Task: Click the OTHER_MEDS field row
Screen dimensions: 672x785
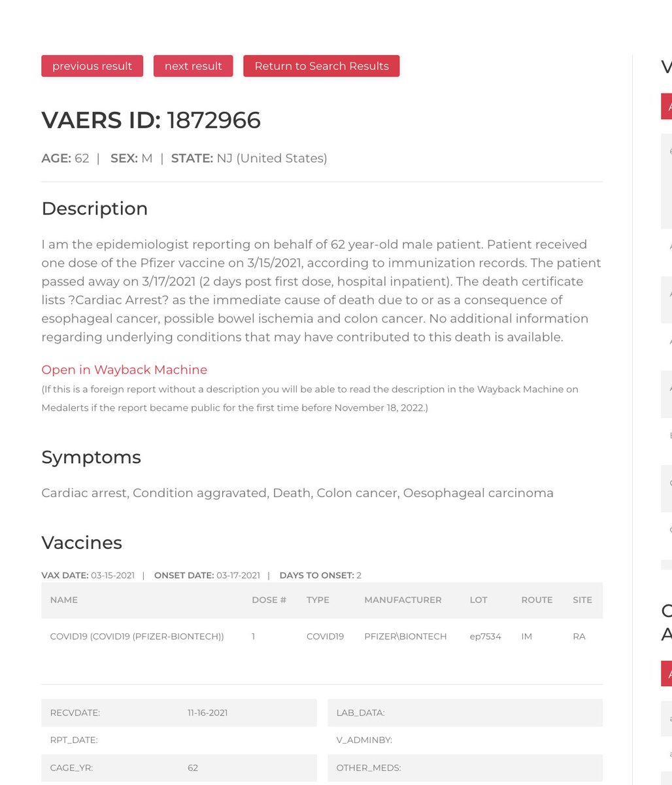Action: click(x=464, y=768)
